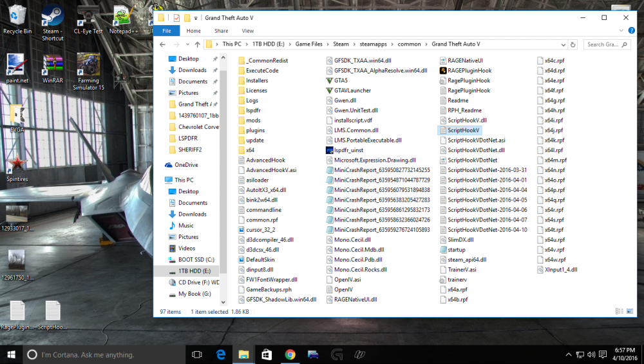Expand chevron after This PC breadcrumb
644x364 pixels.
[x=247, y=44]
